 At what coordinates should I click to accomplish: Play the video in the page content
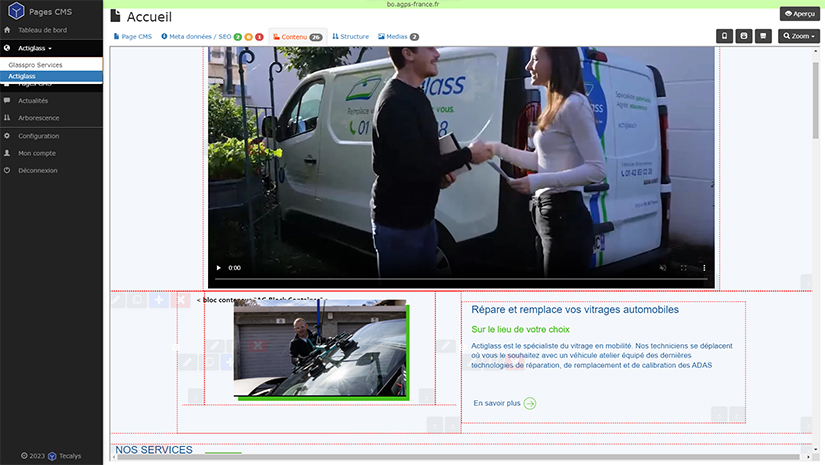point(218,268)
